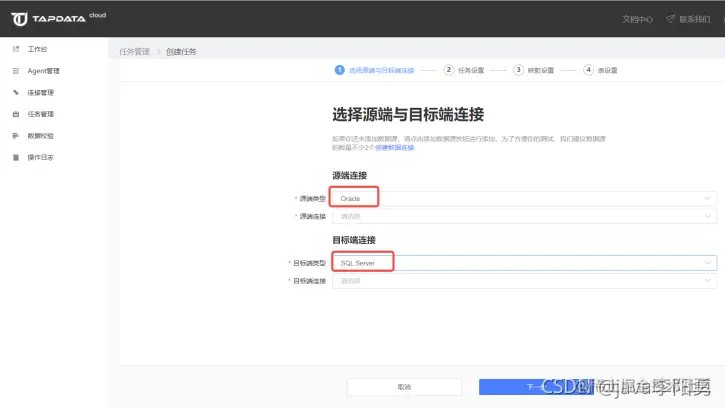This screenshot has width=725, height=408.
Task: Click the 工作台 sidebar icon
Action: point(16,49)
